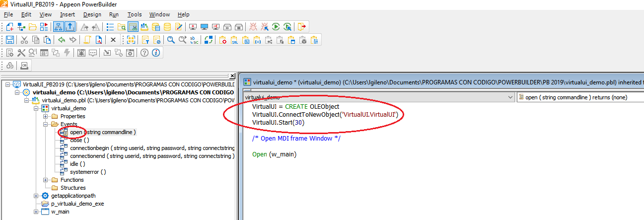
Task: Click the Copy icon
Action: tap(36, 40)
